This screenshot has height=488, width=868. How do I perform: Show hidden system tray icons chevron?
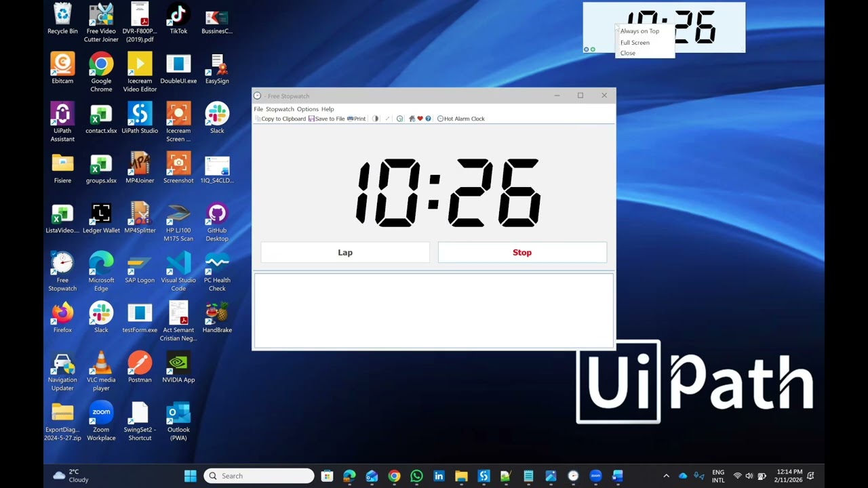tap(666, 476)
